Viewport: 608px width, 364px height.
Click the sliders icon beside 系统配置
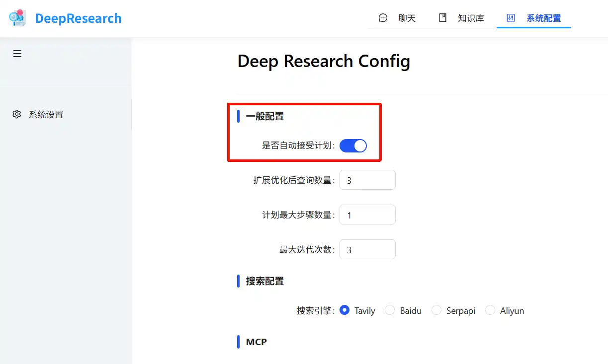(510, 17)
